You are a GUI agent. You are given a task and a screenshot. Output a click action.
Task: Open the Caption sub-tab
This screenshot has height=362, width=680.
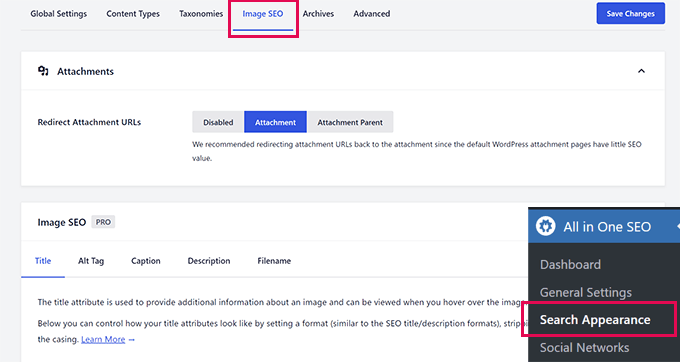pyautogui.click(x=146, y=261)
